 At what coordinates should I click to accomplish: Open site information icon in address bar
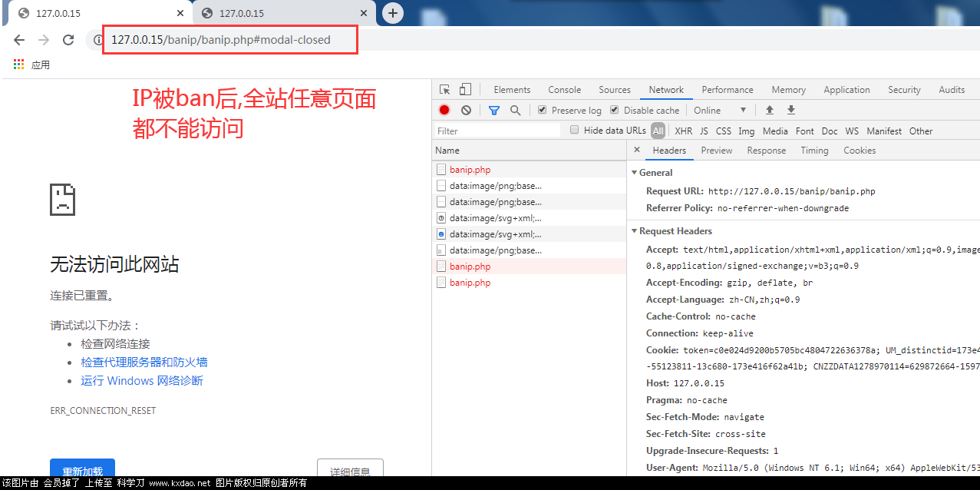(x=97, y=40)
